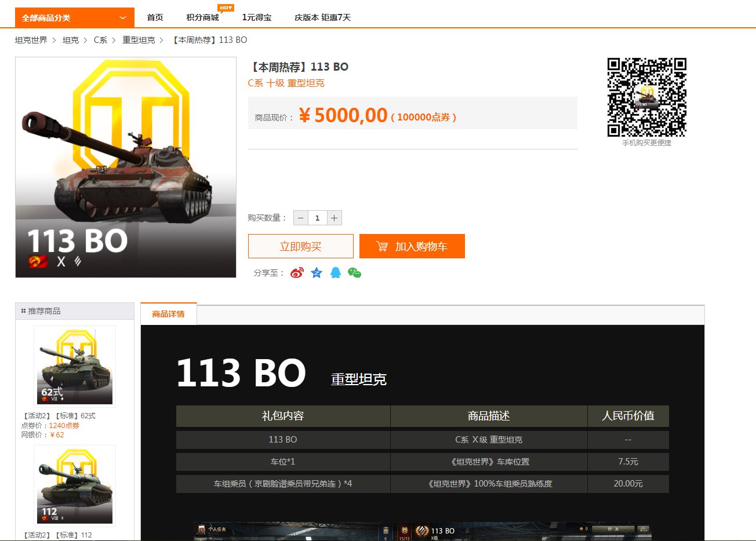Click the 【活动2】【标准】112 title link

(x=57, y=535)
